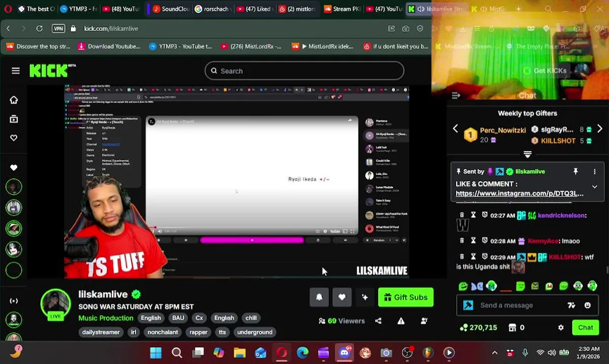This screenshot has height=364, width=609.
Task: Click the Kick logo
Action: pyautogui.click(x=52, y=71)
